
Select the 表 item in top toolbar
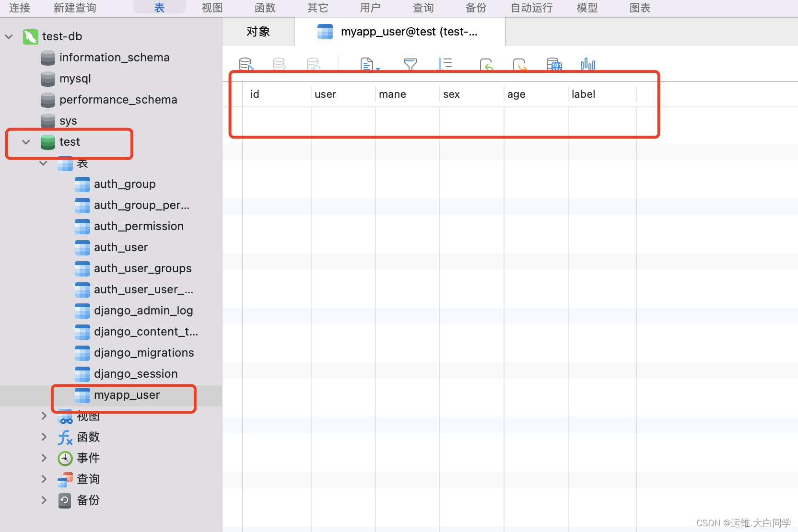[160, 8]
